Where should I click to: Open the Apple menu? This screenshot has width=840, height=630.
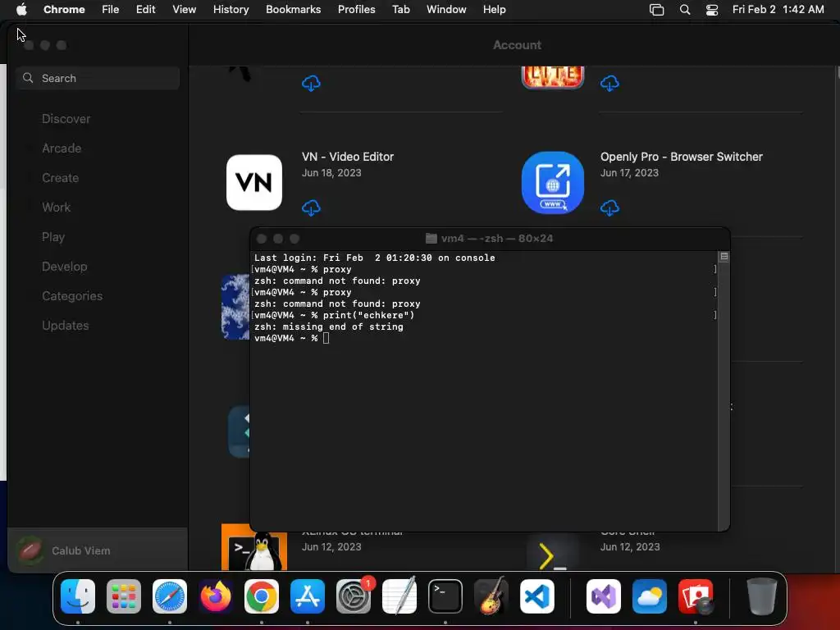[21, 10]
